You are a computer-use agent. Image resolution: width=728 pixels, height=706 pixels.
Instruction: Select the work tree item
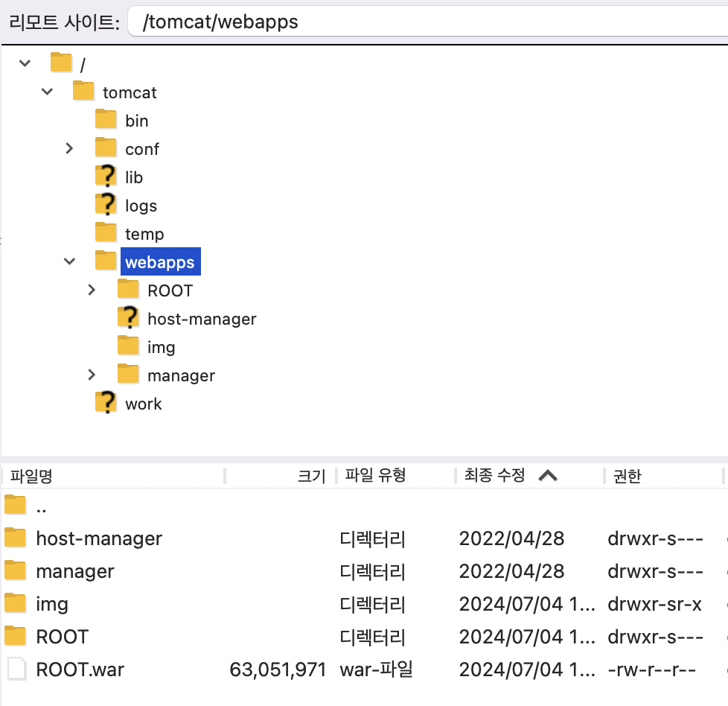[x=144, y=404]
